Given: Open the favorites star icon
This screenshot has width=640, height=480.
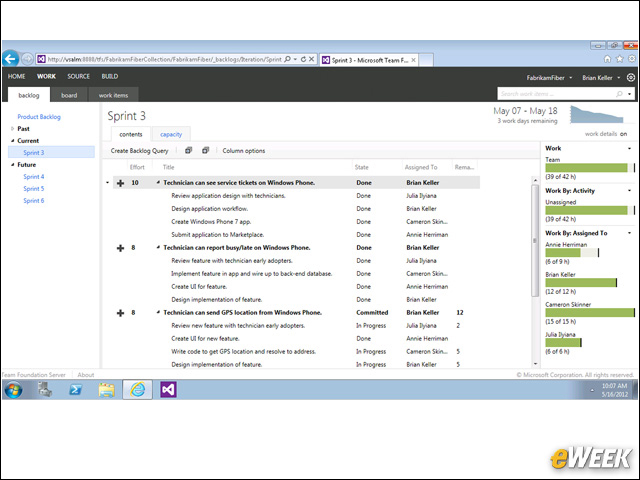Looking at the screenshot, I should 620,59.
